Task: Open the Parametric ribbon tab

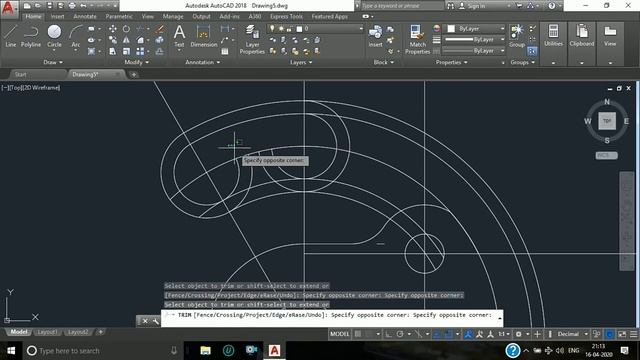Action: pos(119,16)
